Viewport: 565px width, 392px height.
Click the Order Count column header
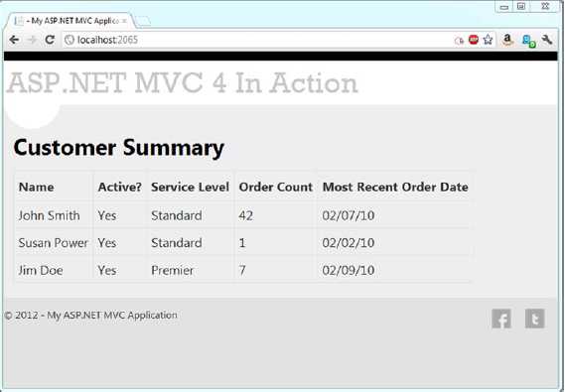(x=276, y=187)
